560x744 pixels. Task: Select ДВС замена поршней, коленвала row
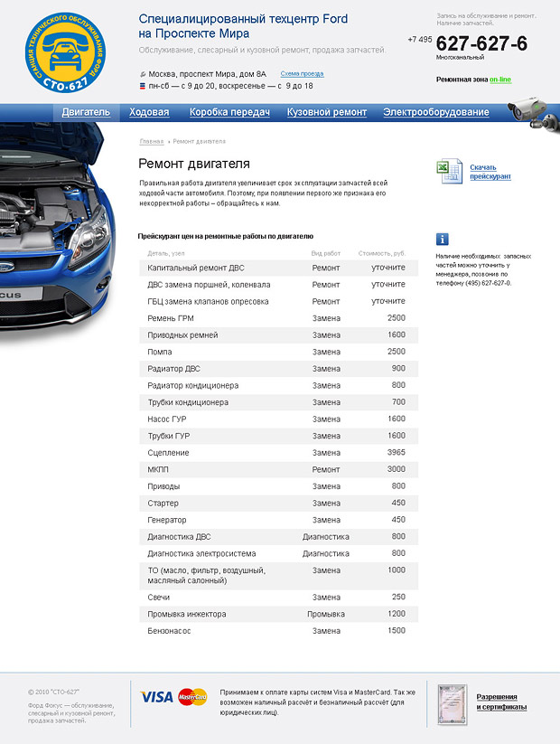tap(279, 285)
